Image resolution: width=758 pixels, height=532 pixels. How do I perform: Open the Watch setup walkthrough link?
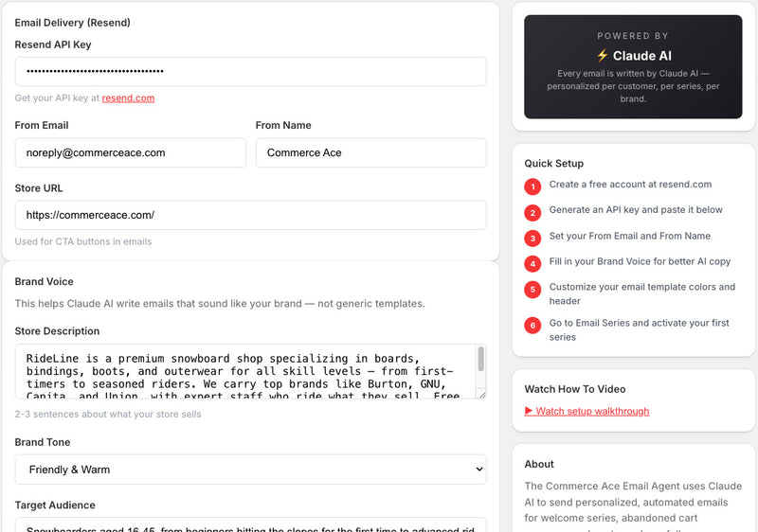coord(587,412)
